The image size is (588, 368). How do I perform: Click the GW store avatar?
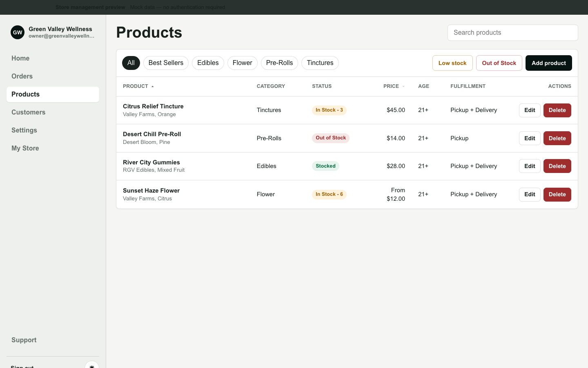coord(18,32)
